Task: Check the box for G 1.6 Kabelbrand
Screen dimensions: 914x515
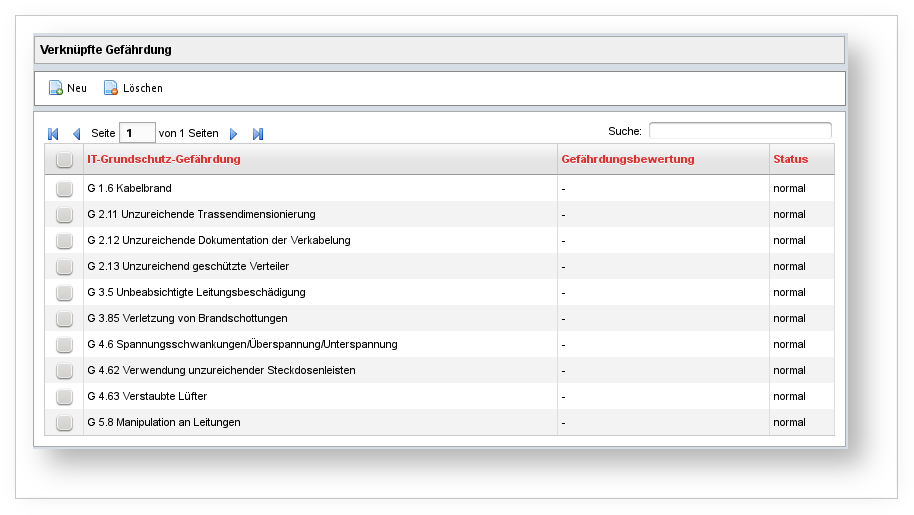Action: [x=64, y=188]
